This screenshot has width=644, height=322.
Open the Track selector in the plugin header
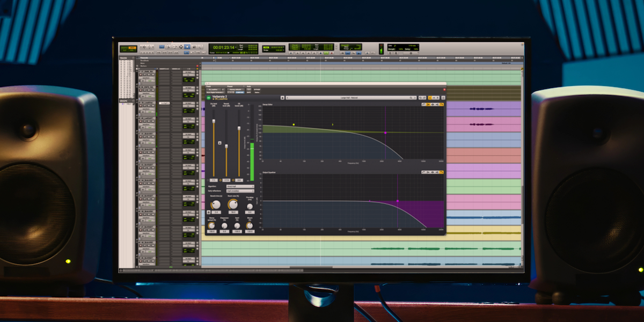click(214, 89)
